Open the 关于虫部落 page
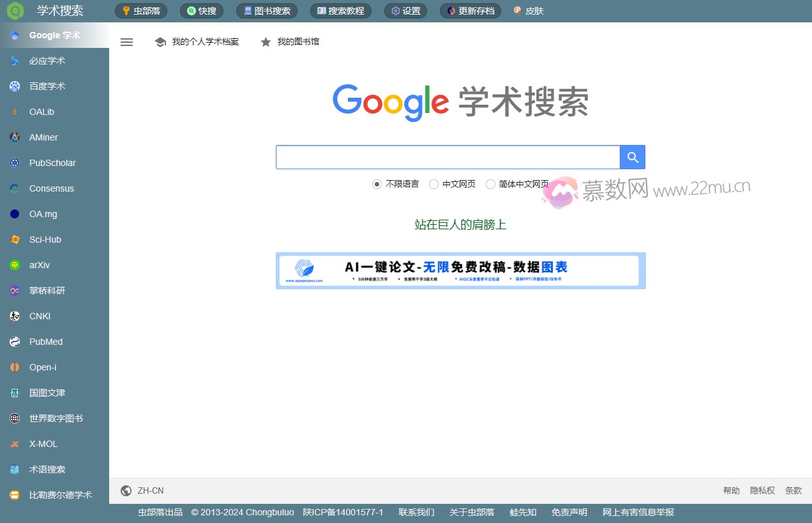Screen dimensions: 812x523 (471, 512)
